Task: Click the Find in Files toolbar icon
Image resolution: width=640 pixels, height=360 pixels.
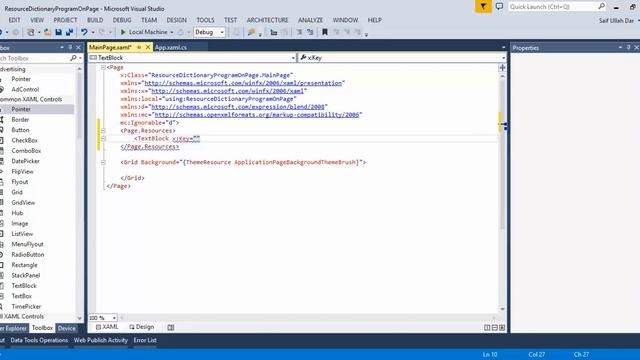Action: [x=251, y=32]
